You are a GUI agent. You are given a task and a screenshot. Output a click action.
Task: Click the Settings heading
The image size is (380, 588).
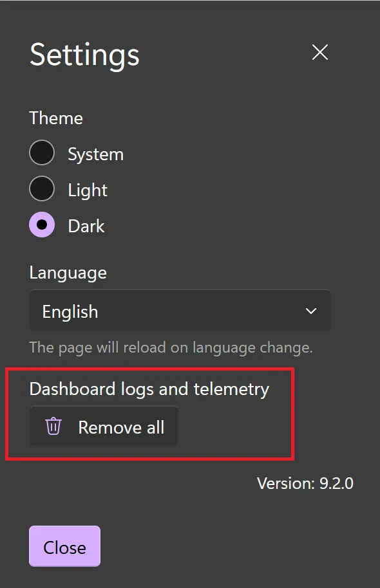84,55
